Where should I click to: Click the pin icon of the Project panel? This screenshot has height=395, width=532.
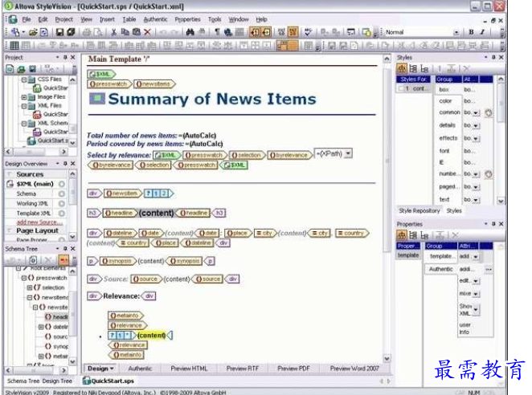coord(65,57)
